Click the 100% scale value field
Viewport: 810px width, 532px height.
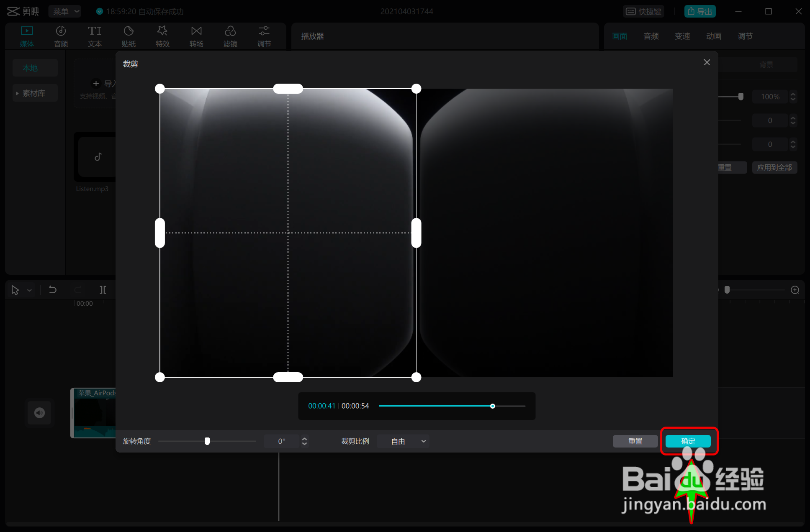click(770, 97)
